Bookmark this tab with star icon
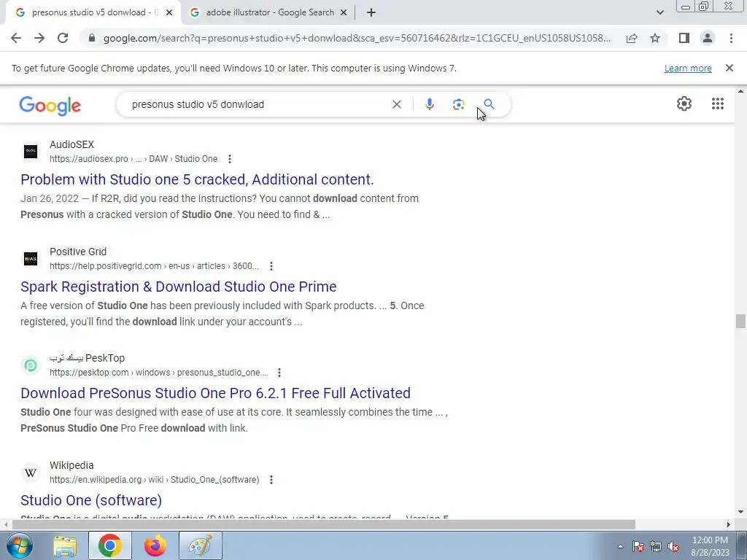Viewport: 747px width, 560px height. 655,38
